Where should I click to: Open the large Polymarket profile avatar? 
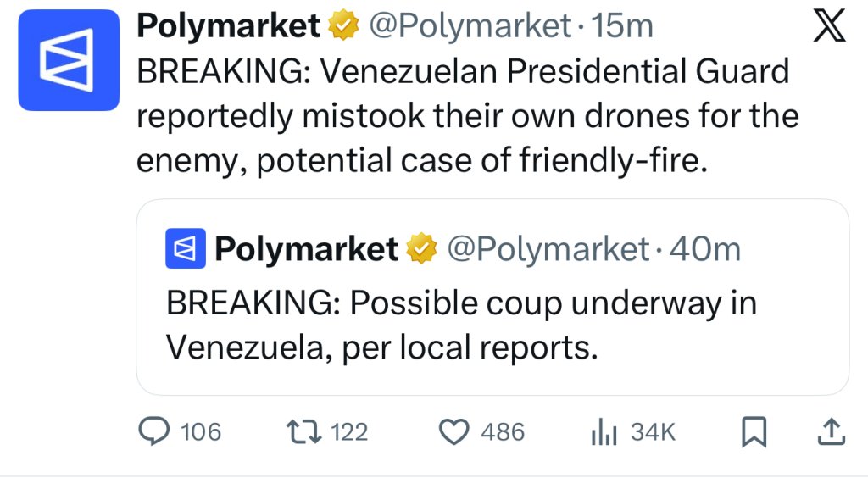[69, 60]
